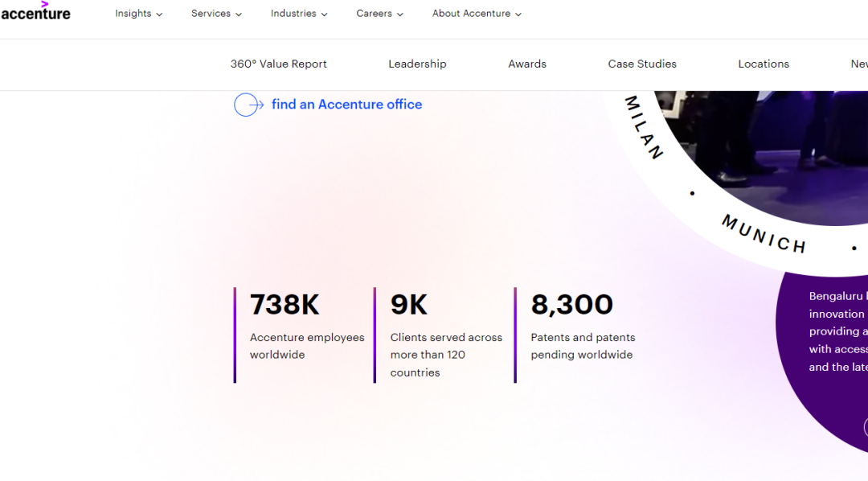Go to the 360° Value Report tab
868x481 pixels.
click(x=278, y=64)
